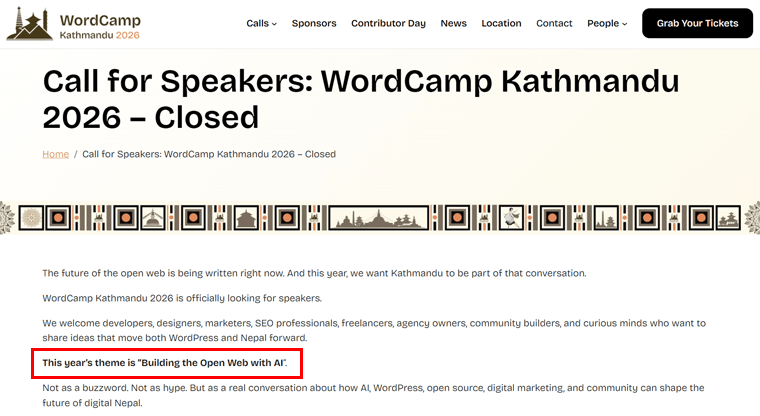The width and height of the screenshot is (760, 416).
Task: Open the Sponsors menu item
Action: [x=314, y=23]
